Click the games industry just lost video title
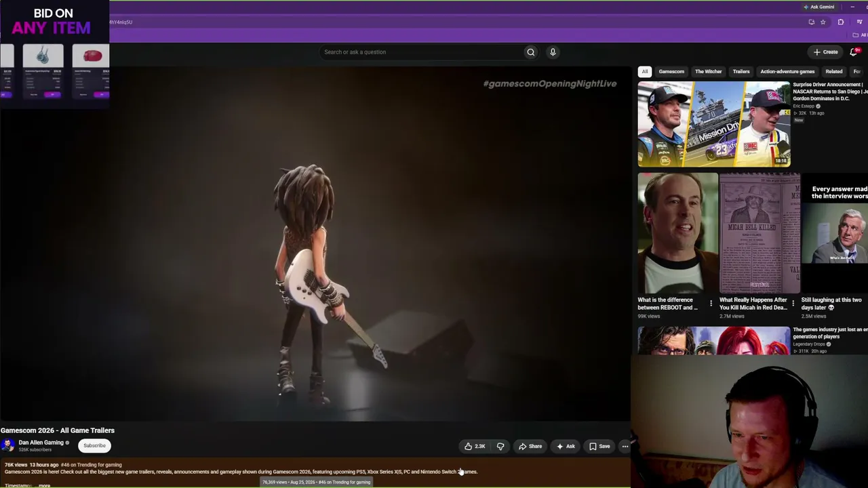Image resolution: width=868 pixels, height=488 pixels. 830,333
